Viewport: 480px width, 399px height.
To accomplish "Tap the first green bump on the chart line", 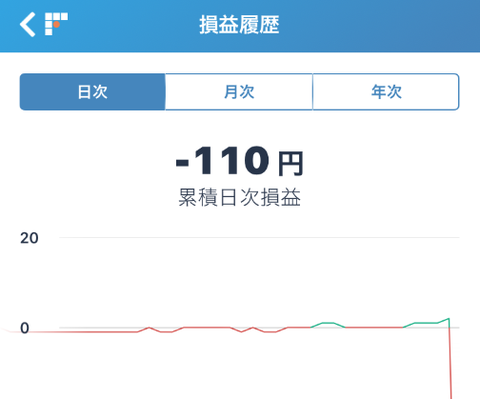I will click(328, 323).
